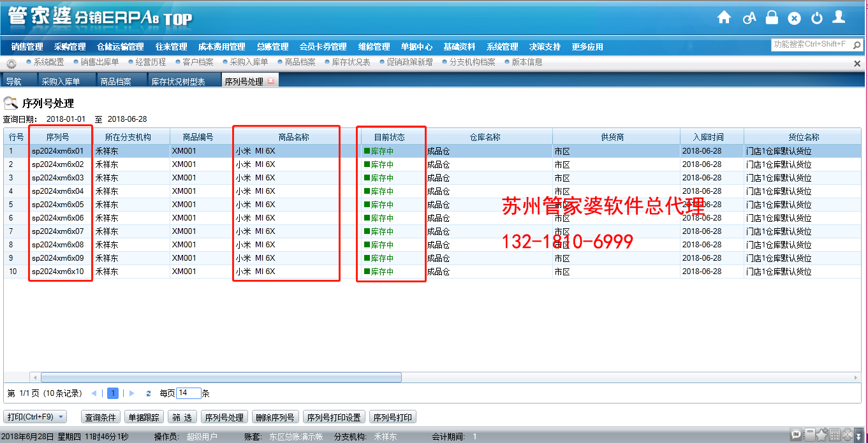Click the 序列号打印设置 button
The width and height of the screenshot is (868, 443).
pos(334,417)
